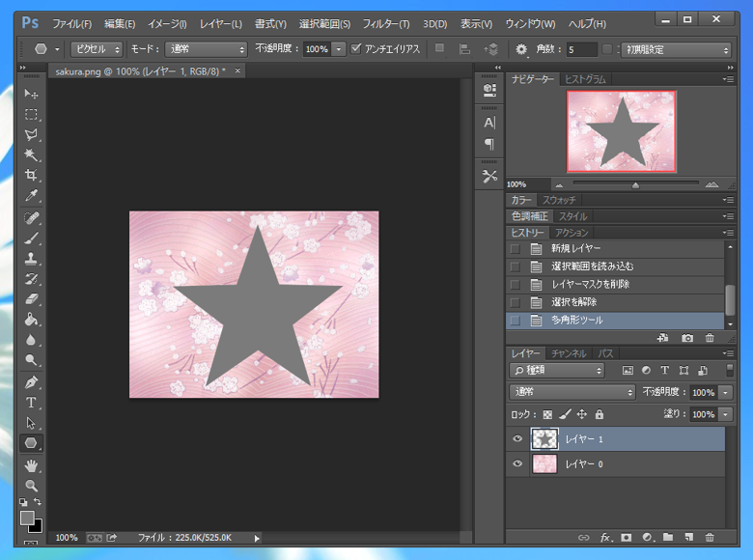
Task: Hide レイヤー 1 using its eye icon
Action: click(x=517, y=439)
